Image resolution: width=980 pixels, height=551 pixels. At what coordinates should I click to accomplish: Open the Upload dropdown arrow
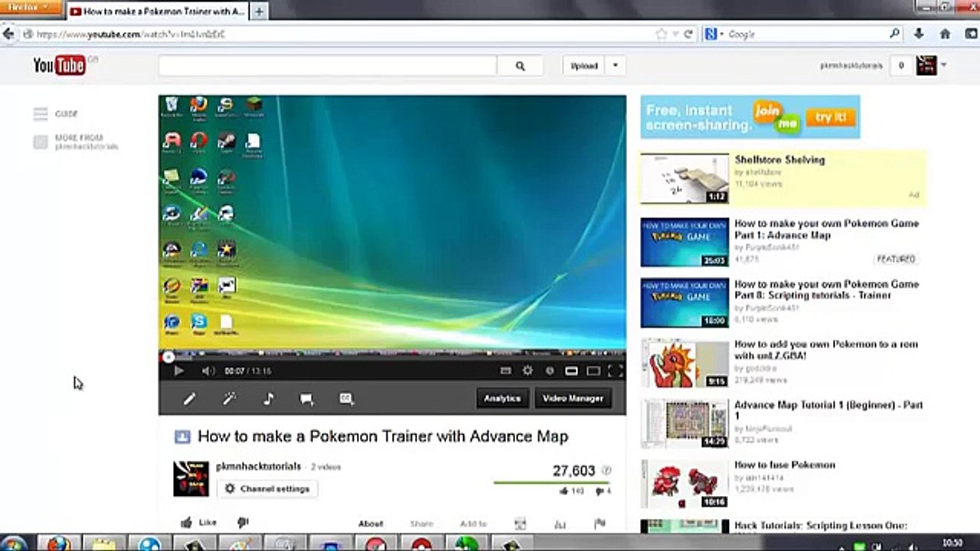click(x=615, y=66)
